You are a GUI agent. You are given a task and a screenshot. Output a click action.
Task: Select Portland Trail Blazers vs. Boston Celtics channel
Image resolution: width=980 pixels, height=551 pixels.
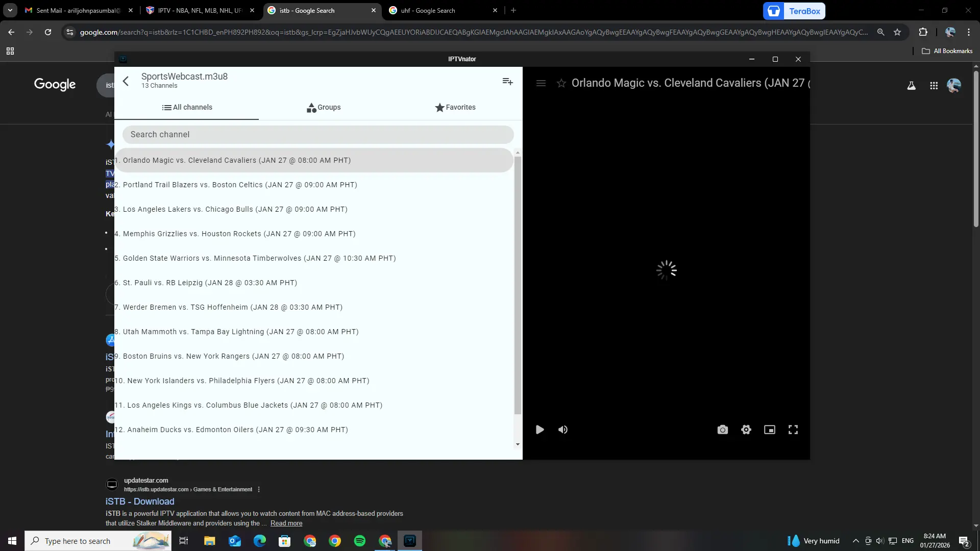pos(313,185)
